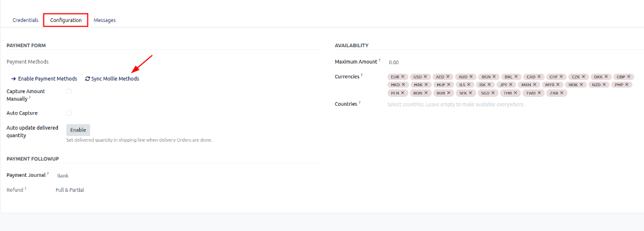Image resolution: width=644 pixels, height=231 pixels.
Task: Remove the USD currency tag
Action: (425, 76)
